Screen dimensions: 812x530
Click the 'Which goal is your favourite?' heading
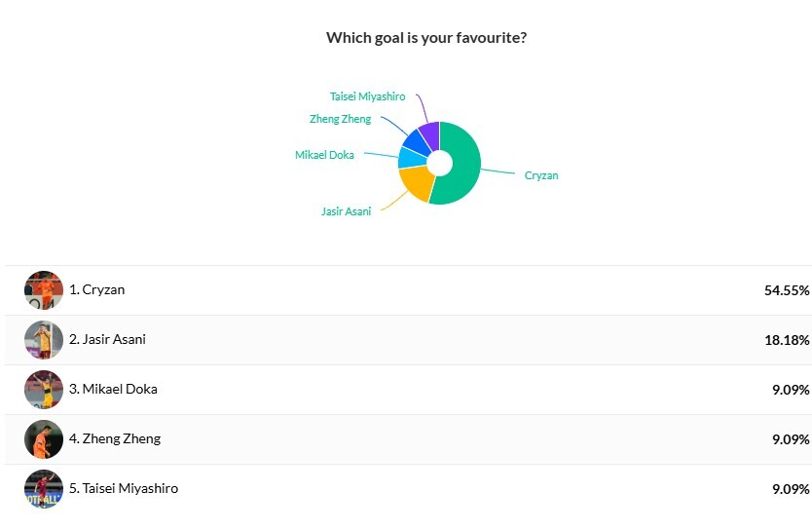(x=426, y=38)
